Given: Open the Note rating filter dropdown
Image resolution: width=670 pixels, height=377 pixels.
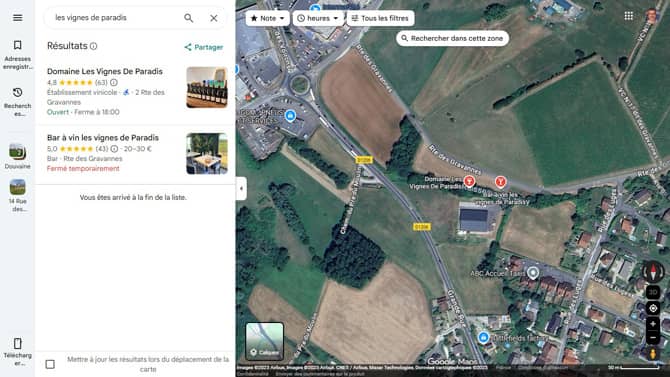Looking at the screenshot, I should point(267,18).
